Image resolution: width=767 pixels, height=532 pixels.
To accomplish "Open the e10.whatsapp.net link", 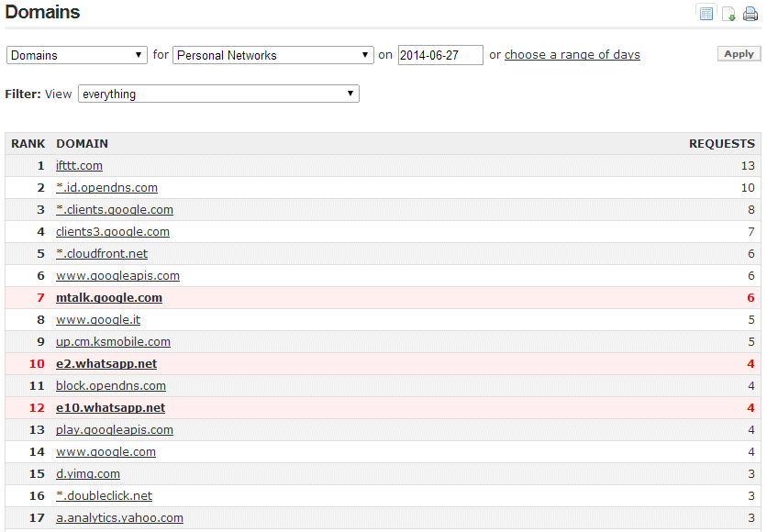I will (110, 408).
